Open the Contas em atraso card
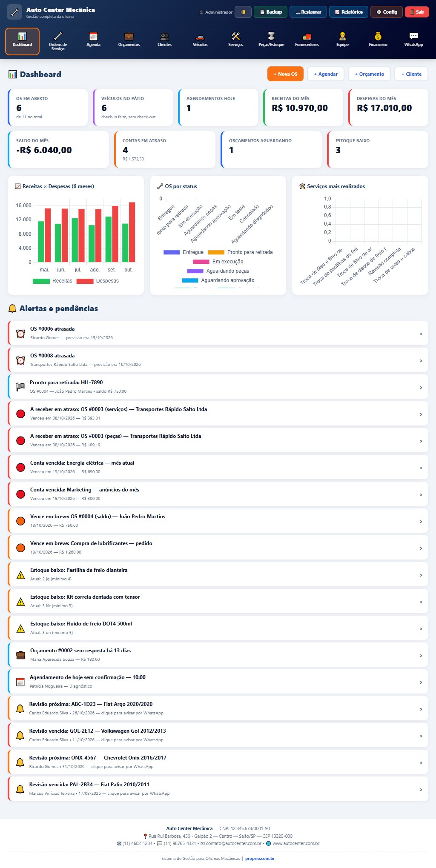436x868 pixels. pyautogui.click(x=165, y=149)
